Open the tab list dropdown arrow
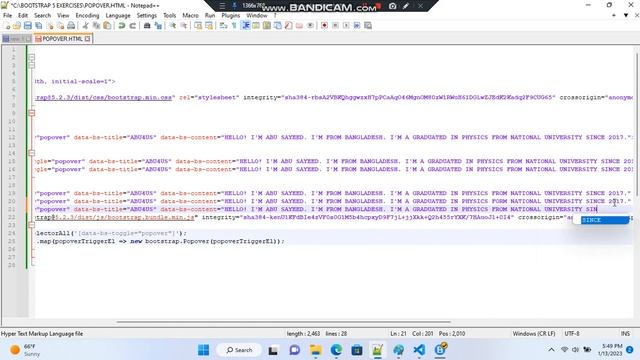Viewport: 640px width, 360px height. 626,15
